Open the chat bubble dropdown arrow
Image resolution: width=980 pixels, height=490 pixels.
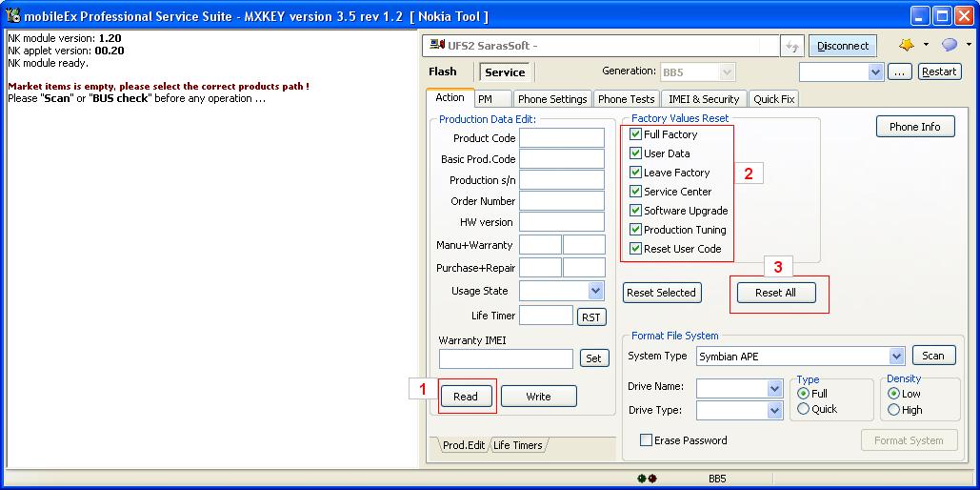click(x=969, y=45)
